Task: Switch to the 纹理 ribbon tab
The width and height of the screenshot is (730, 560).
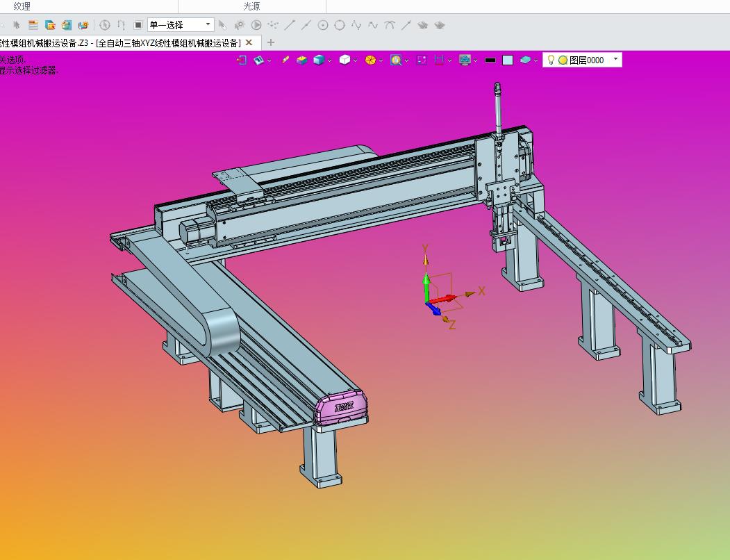Action: coord(22,6)
